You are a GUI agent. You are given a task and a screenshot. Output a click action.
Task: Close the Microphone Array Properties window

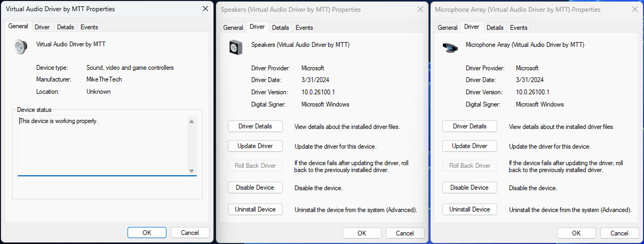[635, 9]
